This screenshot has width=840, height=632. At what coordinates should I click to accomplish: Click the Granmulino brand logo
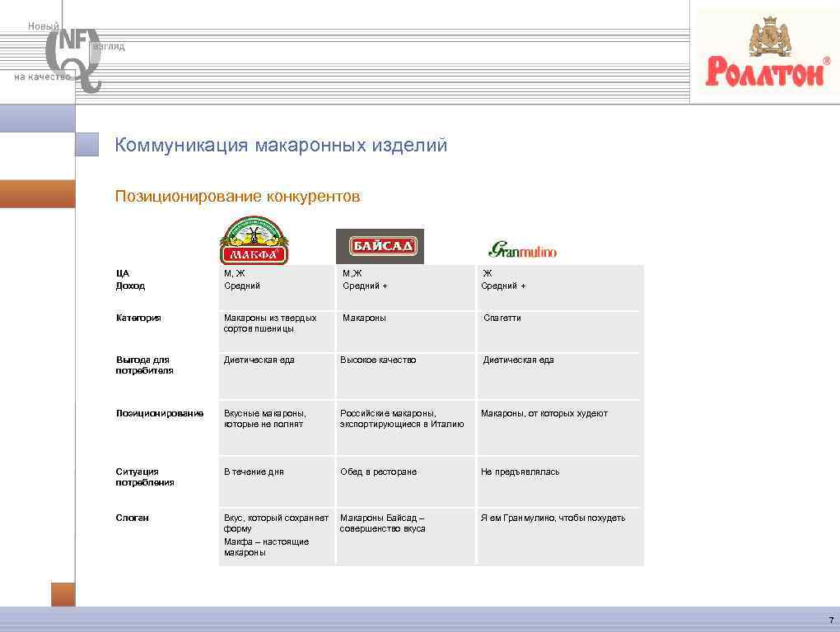[x=522, y=249]
